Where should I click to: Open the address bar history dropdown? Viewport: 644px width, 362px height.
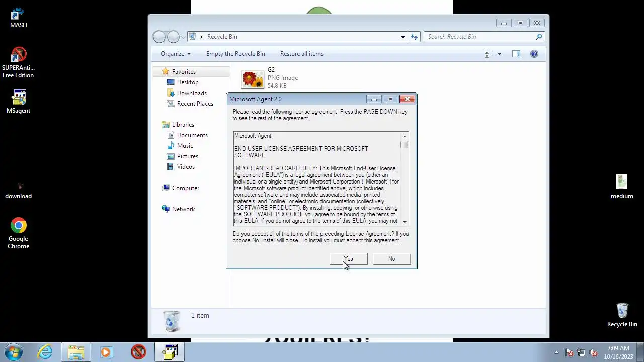click(403, 37)
